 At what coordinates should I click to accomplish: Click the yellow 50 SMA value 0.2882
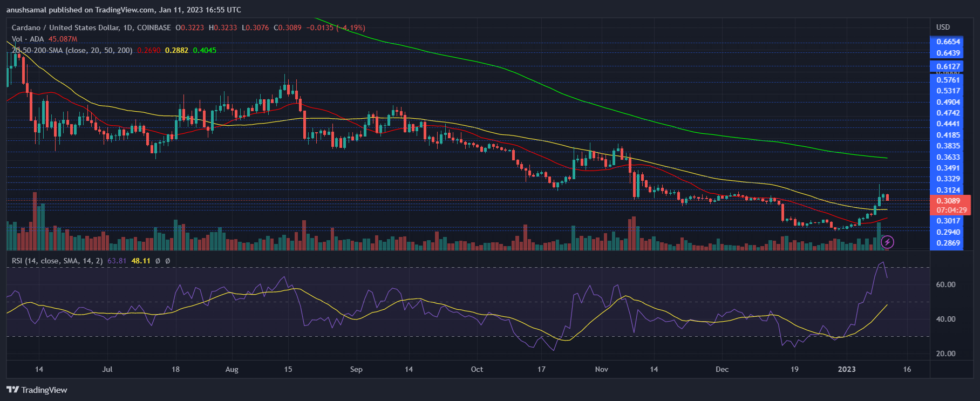[x=176, y=50]
